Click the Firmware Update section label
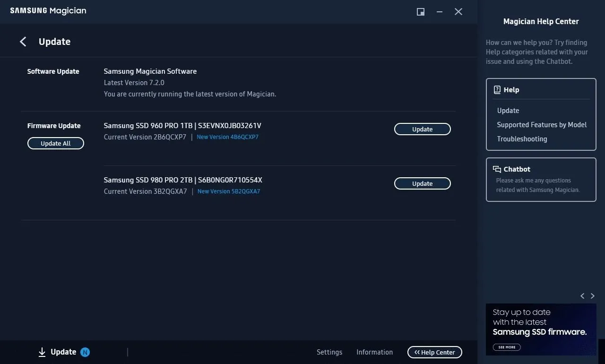The image size is (605, 364). [x=54, y=126]
